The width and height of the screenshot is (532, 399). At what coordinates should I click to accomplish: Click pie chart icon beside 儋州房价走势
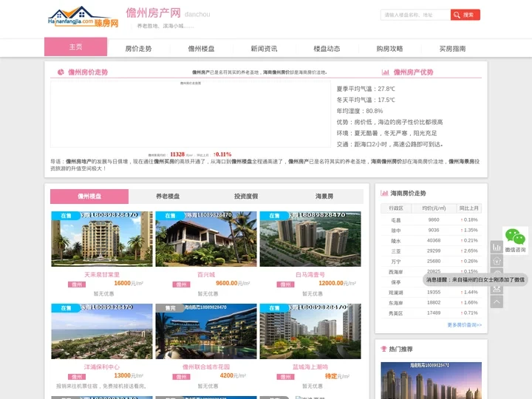pyautogui.click(x=61, y=72)
